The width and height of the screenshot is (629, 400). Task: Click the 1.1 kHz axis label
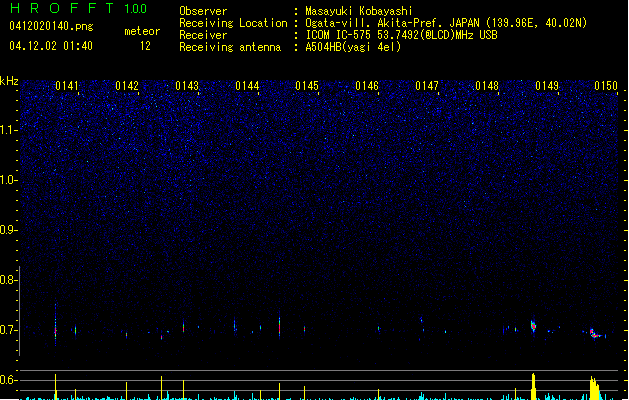tap(9, 130)
